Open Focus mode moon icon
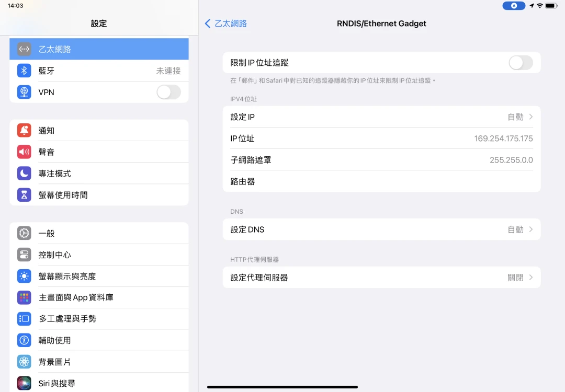Screen dimensions: 565x392 pyautogui.click(x=24, y=174)
